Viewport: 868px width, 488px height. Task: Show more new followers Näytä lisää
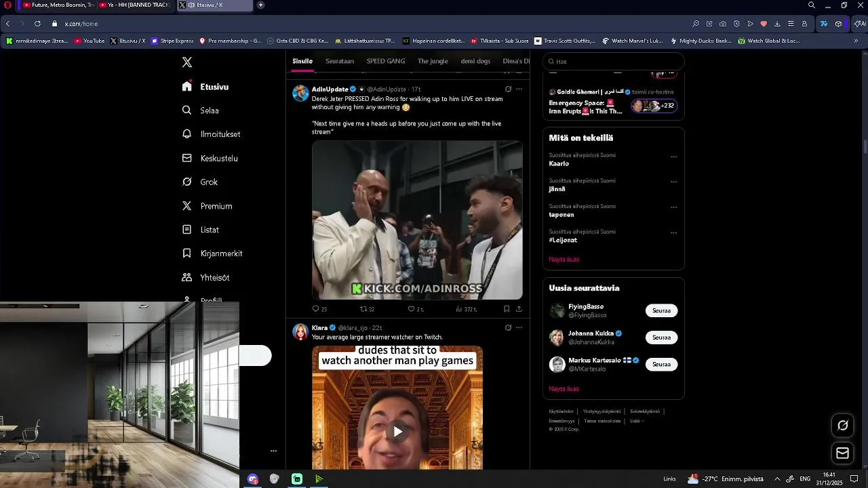pyautogui.click(x=564, y=389)
